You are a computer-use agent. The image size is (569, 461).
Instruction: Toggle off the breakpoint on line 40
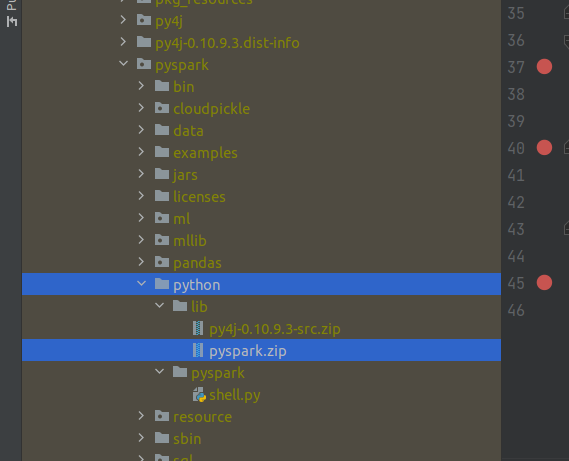click(544, 148)
